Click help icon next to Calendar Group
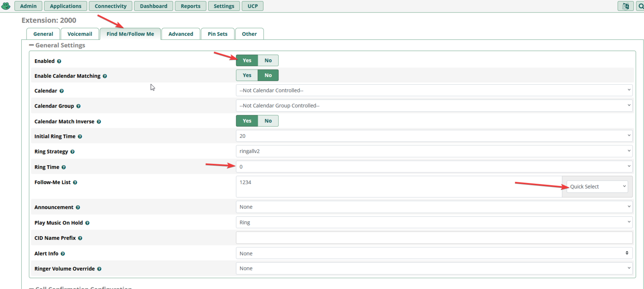This screenshot has height=289, width=644. (x=78, y=106)
